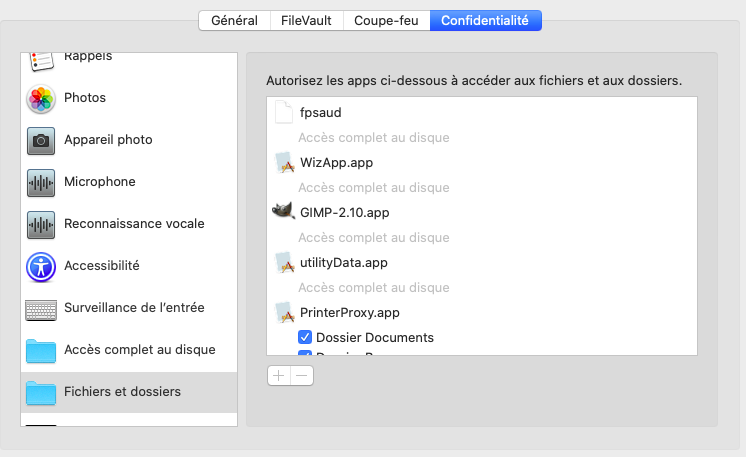Click the Appareil photo camera icon

tap(41, 140)
